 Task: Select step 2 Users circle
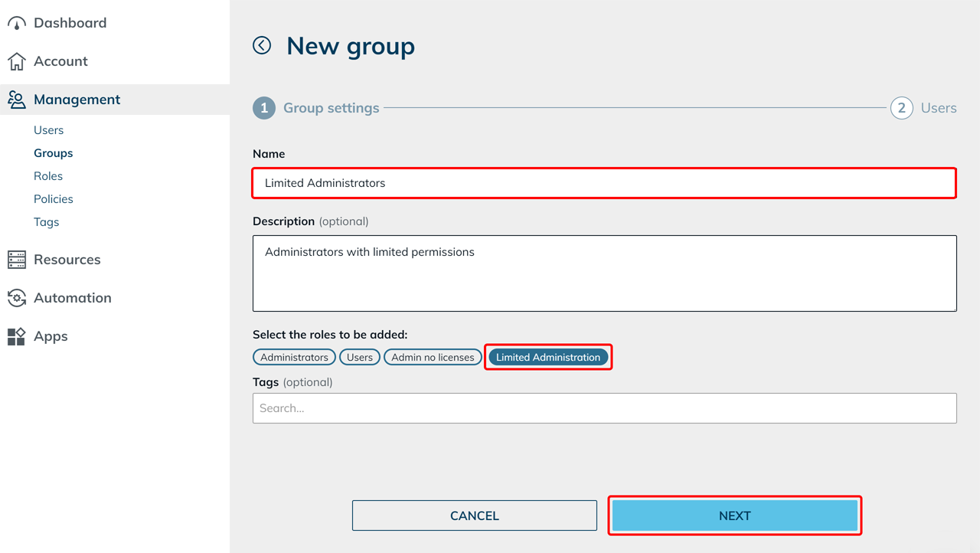[902, 108]
